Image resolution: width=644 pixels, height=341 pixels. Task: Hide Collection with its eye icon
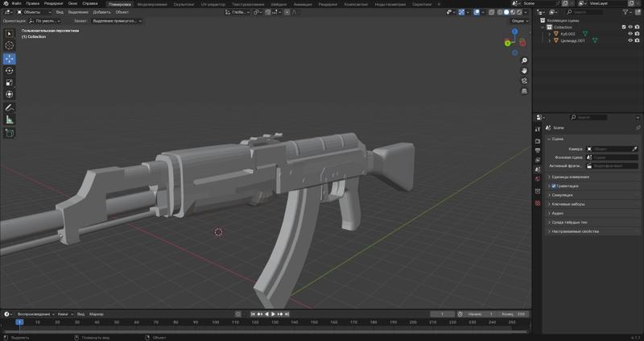pyautogui.click(x=630, y=27)
